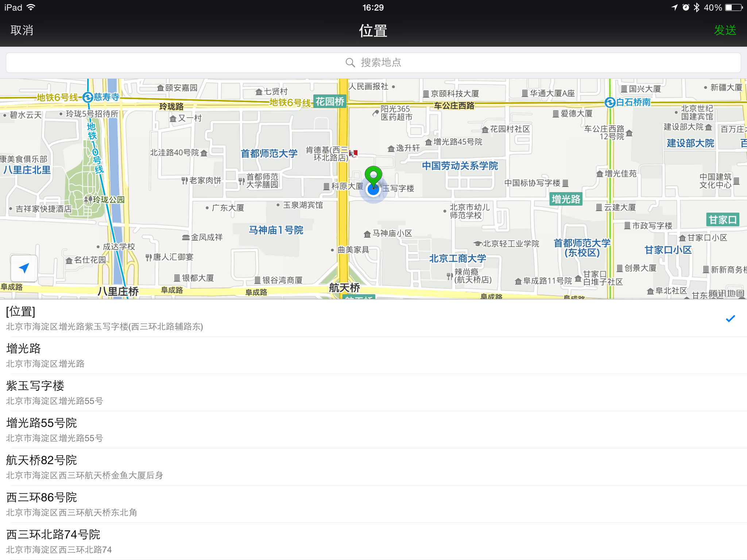Screen dimensions: 747x560
Task: Tap the blue checkmark on [位置] row
Action: click(730, 319)
